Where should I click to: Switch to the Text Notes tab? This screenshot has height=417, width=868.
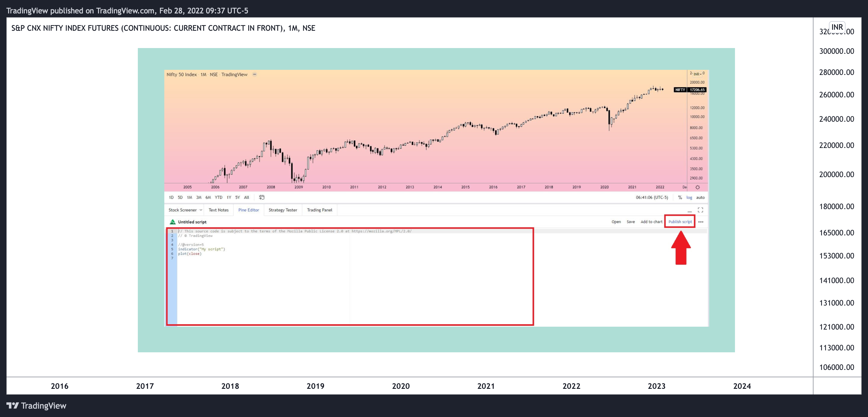click(218, 210)
